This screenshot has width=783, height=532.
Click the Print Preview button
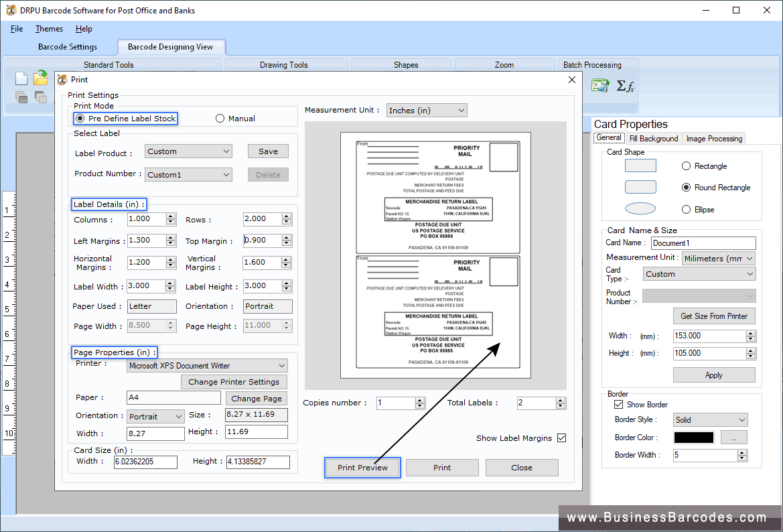pos(362,468)
